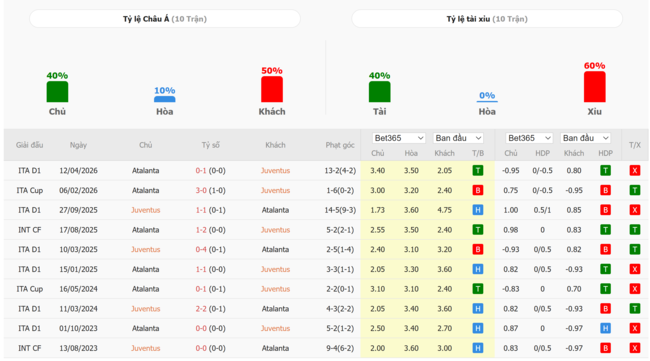Click Juventus in the 06/02/2026 row
This screenshot has width=650, height=361.
(x=275, y=191)
